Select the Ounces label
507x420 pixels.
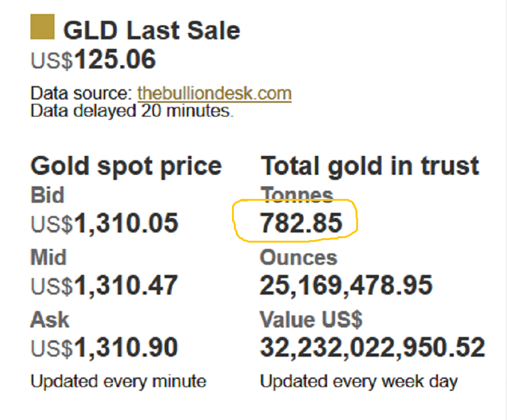pos(298,257)
